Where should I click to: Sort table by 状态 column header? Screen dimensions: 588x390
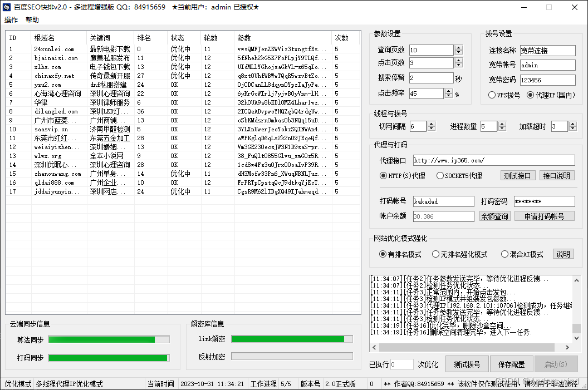pos(184,38)
